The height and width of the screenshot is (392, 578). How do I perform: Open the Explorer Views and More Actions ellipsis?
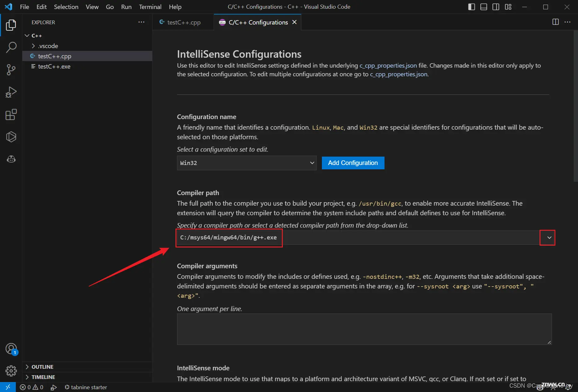141,22
